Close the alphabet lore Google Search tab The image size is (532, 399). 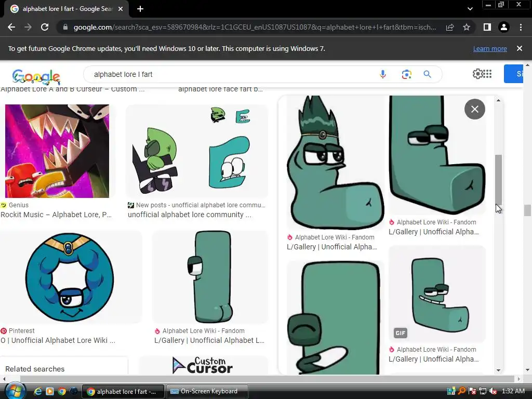coord(121,9)
